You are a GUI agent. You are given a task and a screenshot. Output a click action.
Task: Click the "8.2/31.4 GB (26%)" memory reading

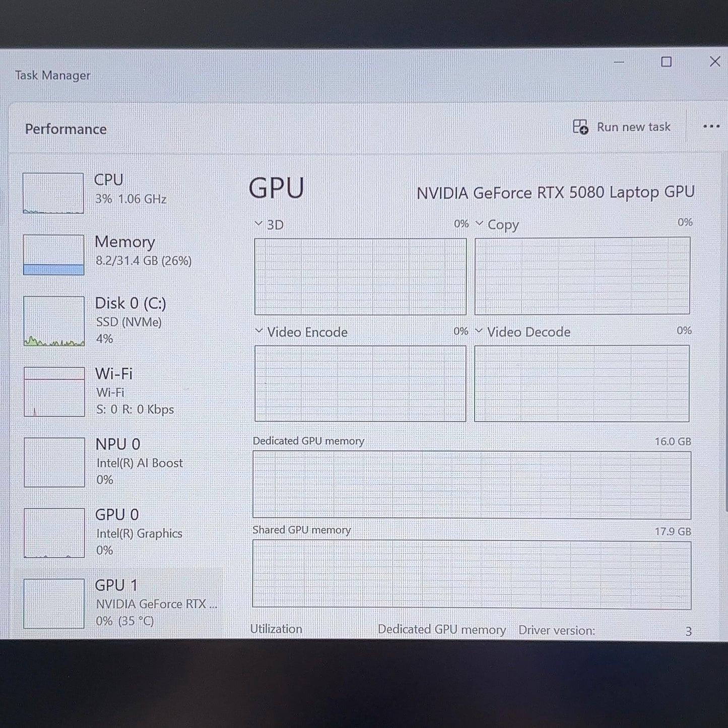click(144, 260)
